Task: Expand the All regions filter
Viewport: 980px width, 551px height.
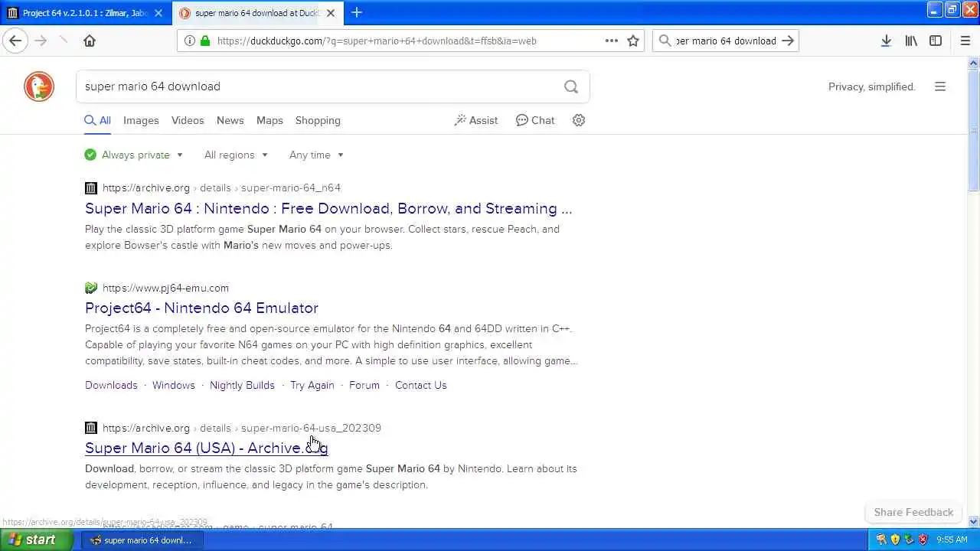Action: click(x=236, y=155)
